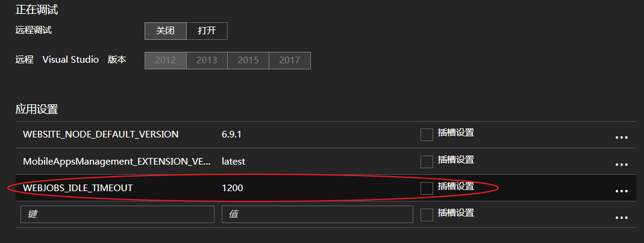The height and width of the screenshot is (243, 644).
Task: Open more options for MobileAppsManagement_EXTENSION_VERSION row
Action: [x=621, y=164]
